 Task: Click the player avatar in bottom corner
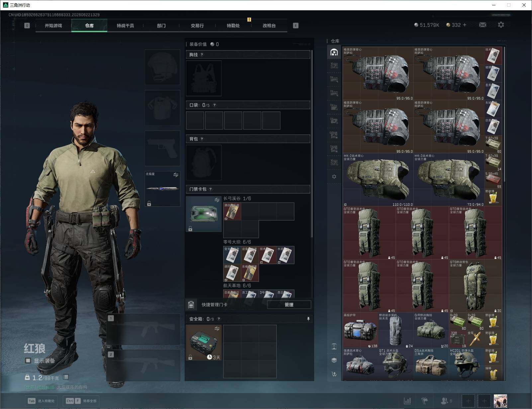[500, 401]
